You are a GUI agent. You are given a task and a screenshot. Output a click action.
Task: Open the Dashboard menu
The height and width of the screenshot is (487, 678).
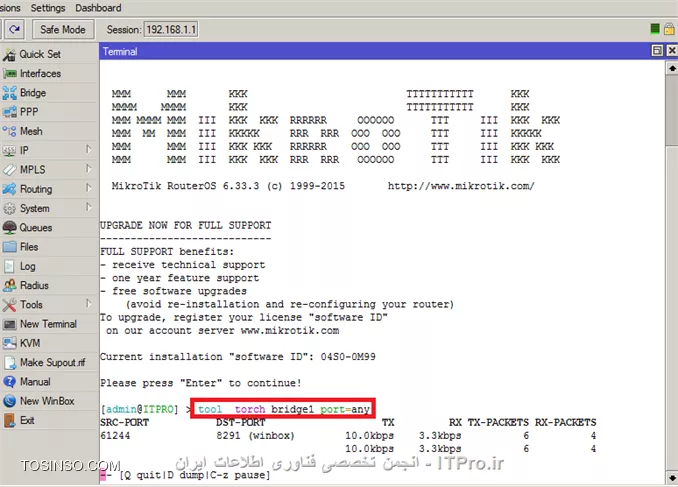click(98, 8)
